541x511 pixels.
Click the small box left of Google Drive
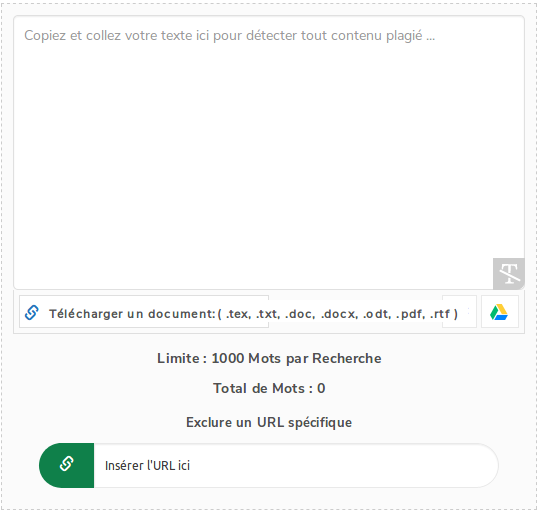click(459, 311)
